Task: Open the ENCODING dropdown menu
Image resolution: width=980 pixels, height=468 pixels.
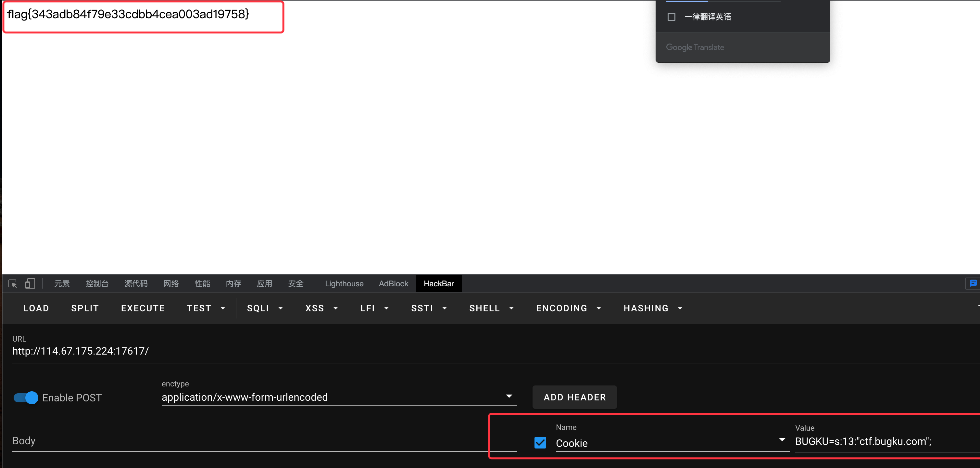Action: [x=568, y=308]
